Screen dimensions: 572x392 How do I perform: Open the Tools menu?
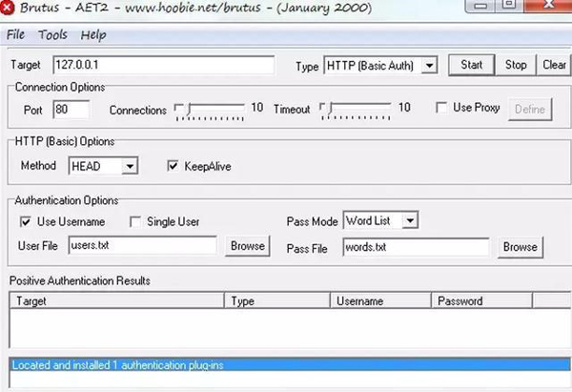coord(52,34)
